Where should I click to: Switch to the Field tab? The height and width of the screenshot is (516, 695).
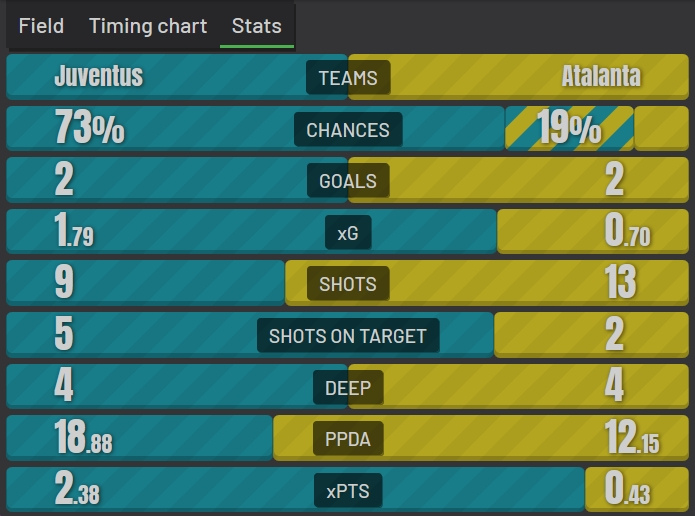pyautogui.click(x=41, y=26)
